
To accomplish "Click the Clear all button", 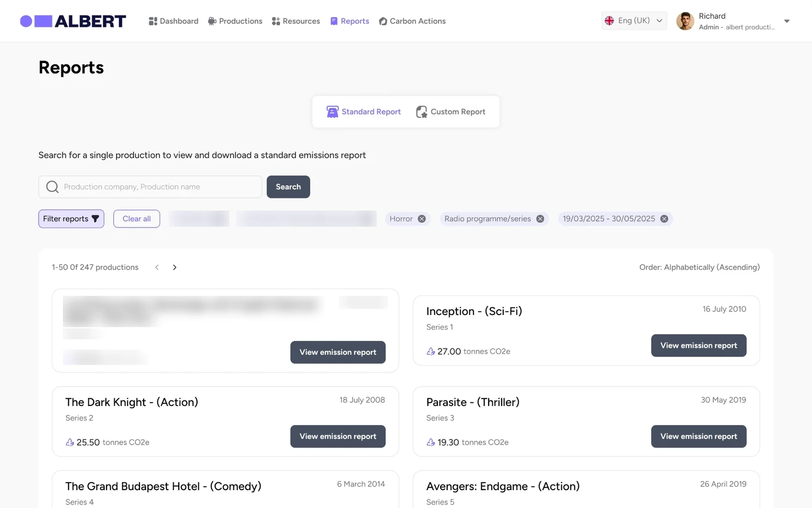I will click(x=137, y=219).
